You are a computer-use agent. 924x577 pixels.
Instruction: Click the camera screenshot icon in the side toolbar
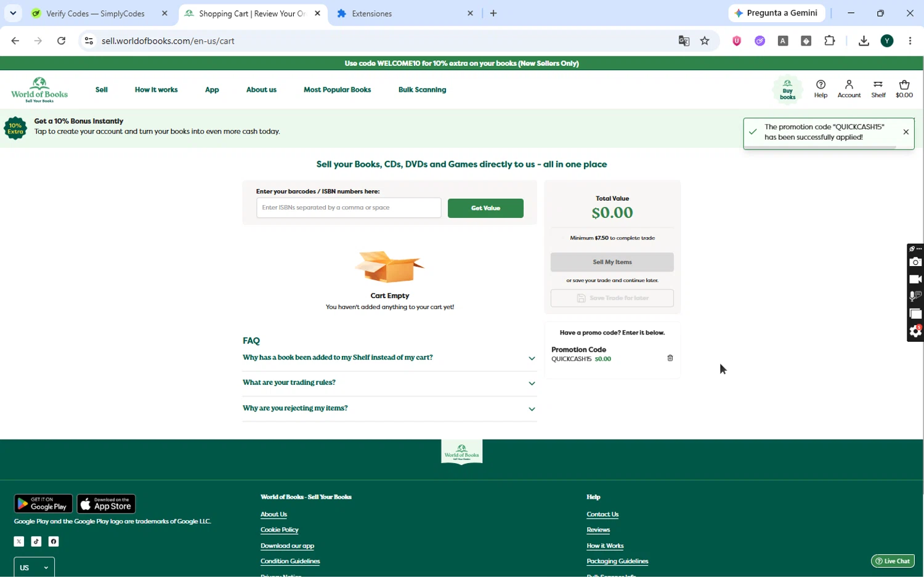[915, 262]
